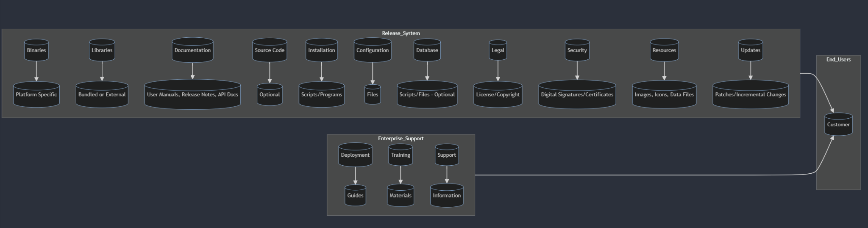Click the Binaries cylinder node
Viewport: 868px width, 228px height.
click(x=36, y=50)
